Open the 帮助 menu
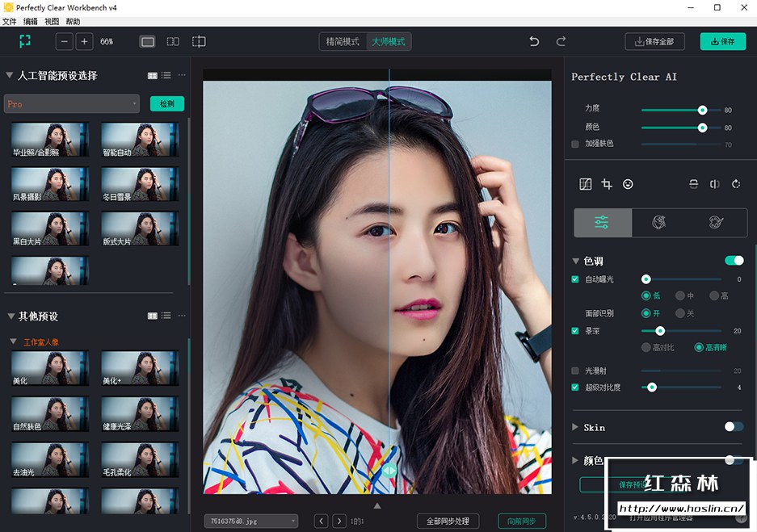 pyautogui.click(x=73, y=22)
